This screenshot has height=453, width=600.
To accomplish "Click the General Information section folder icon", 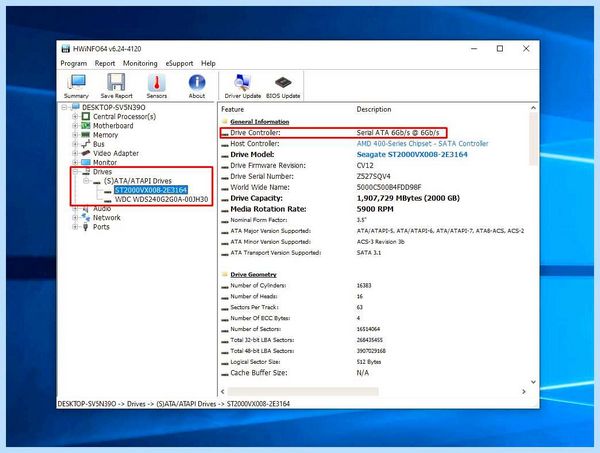I will pyautogui.click(x=225, y=121).
